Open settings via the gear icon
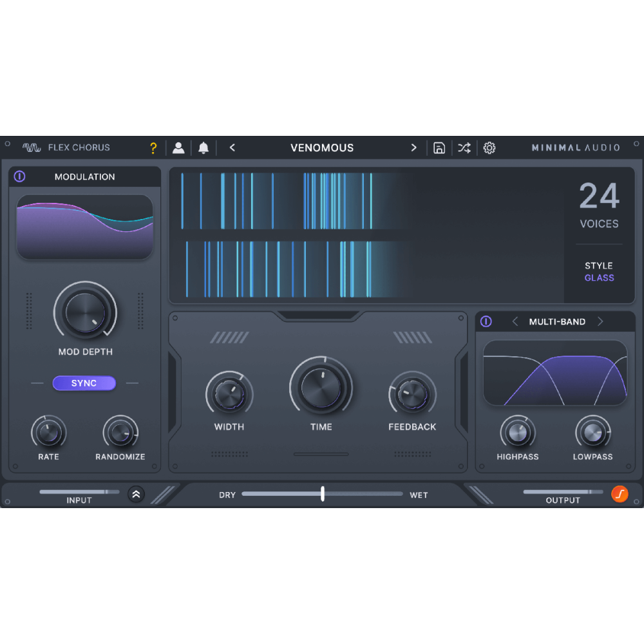Image resolution: width=644 pixels, height=644 pixels. (x=489, y=148)
